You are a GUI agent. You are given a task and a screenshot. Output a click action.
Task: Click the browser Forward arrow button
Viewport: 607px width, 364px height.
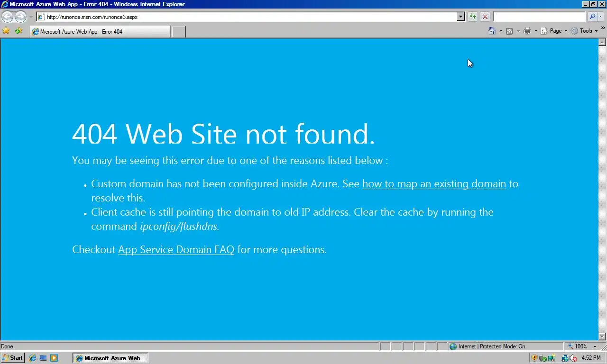(20, 17)
